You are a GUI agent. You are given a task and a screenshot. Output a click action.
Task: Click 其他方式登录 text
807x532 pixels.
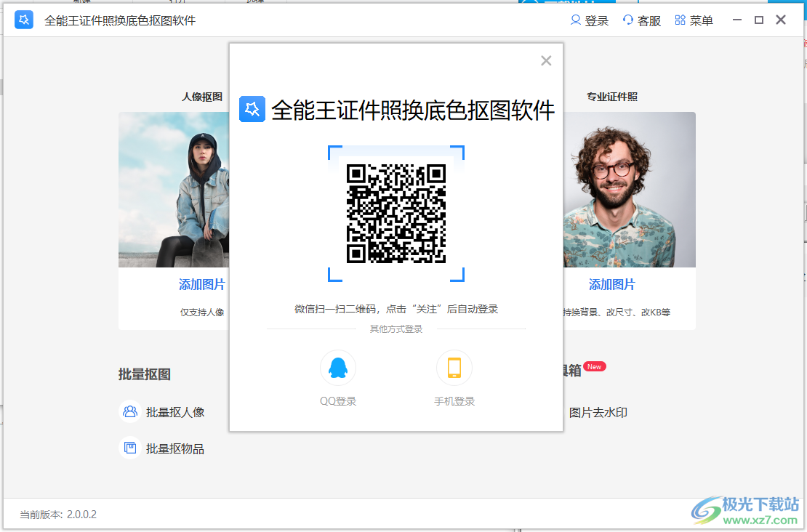click(x=396, y=329)
